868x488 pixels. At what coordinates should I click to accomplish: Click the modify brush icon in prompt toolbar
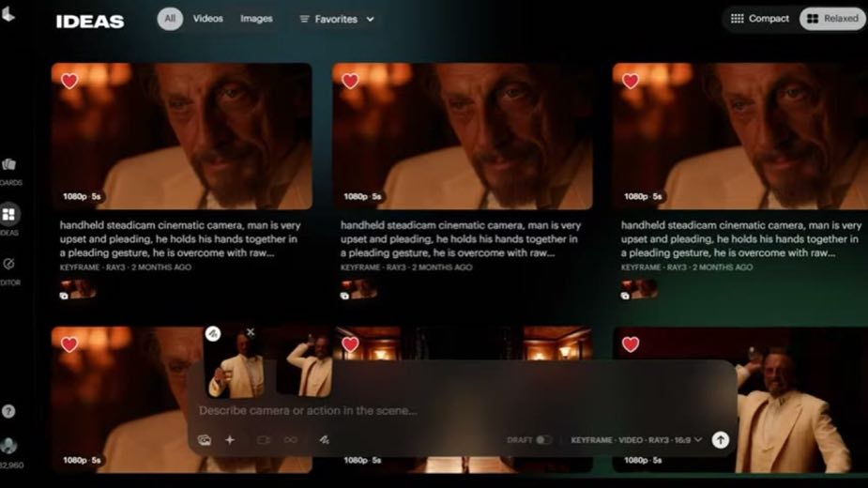[325, 440]
